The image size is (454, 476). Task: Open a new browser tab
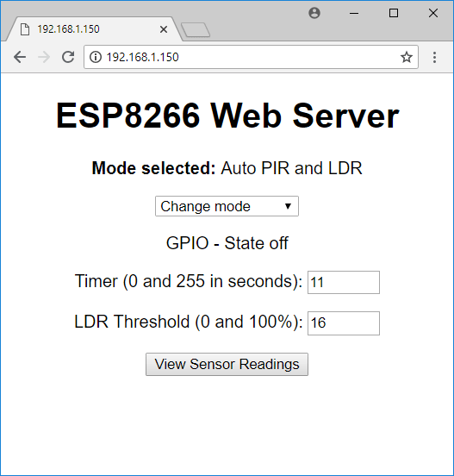point(196,30)
